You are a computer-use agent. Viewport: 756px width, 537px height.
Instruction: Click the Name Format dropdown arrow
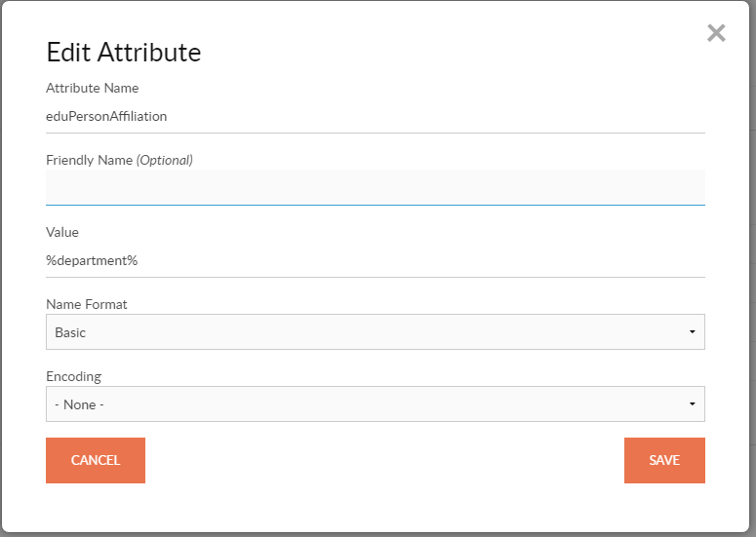coord(692,332)
